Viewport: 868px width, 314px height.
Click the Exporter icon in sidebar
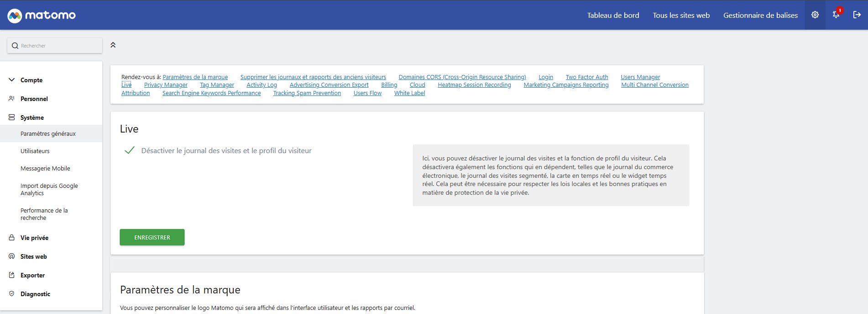point(12,275)
